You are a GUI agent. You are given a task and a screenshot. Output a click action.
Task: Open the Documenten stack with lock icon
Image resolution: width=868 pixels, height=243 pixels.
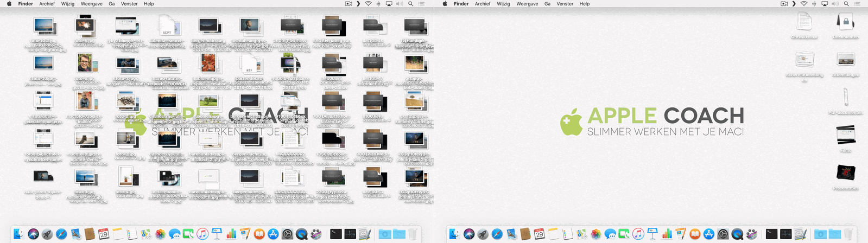click(x=845, y=21)
